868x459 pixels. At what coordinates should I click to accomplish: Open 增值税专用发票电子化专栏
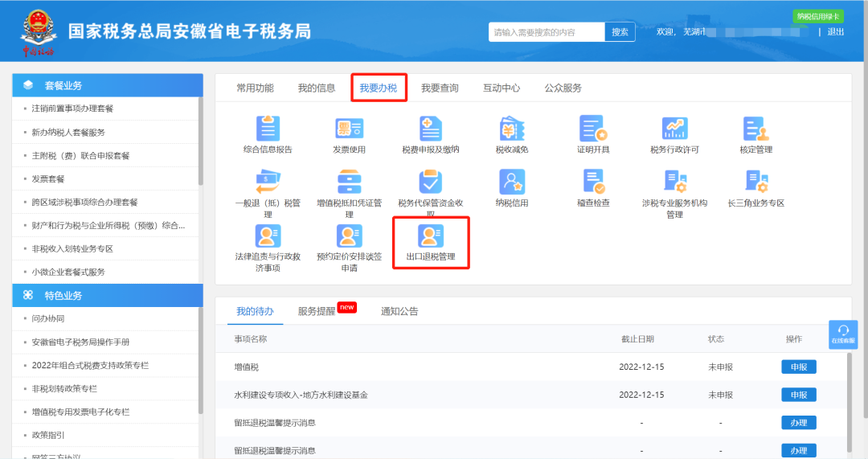(x=81, y=412)
